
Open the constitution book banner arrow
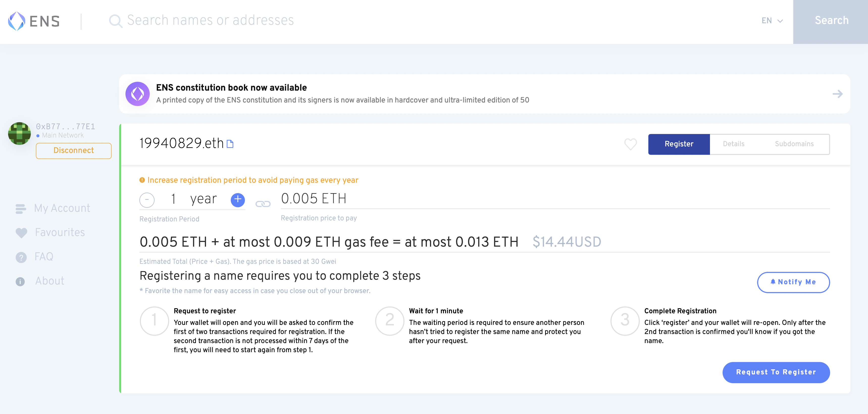pyautogui.click(x=837, y=94)
